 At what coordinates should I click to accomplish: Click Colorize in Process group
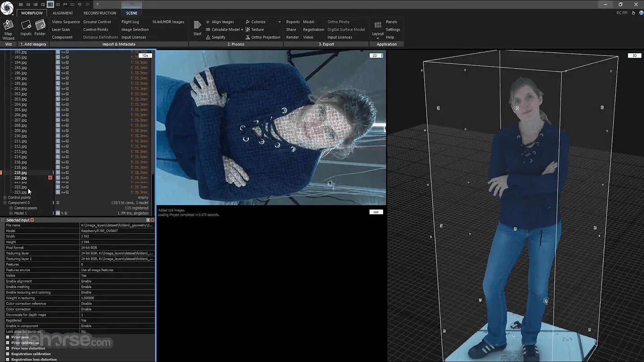coord(256,22)
